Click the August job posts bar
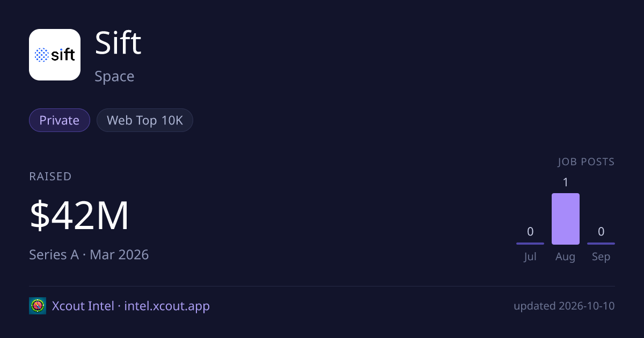This screenshot has width=644, height=338. click(x=566, y=219)
